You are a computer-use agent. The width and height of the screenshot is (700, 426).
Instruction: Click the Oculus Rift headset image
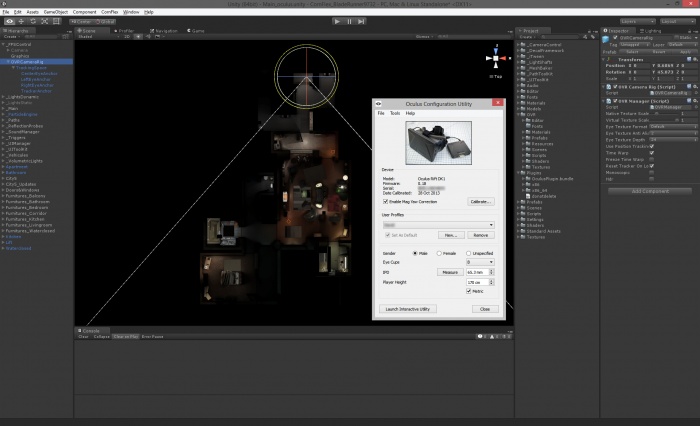pyautogui.click(x=439, y=142)
